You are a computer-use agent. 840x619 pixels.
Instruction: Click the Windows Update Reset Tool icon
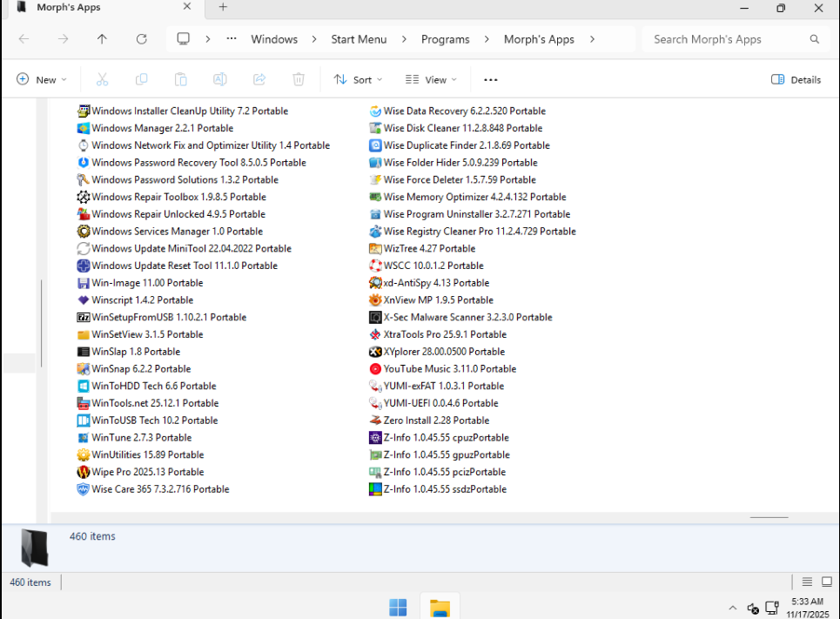(83, 266)
